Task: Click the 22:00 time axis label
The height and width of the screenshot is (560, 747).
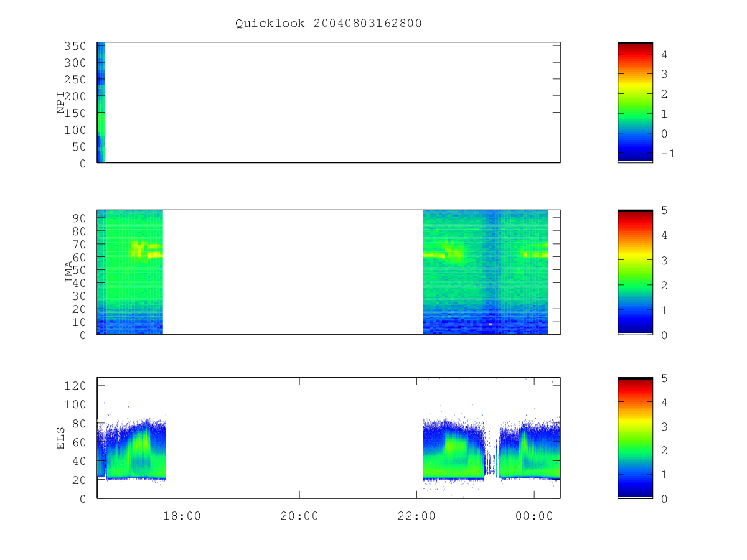Action: coord(417,516)
